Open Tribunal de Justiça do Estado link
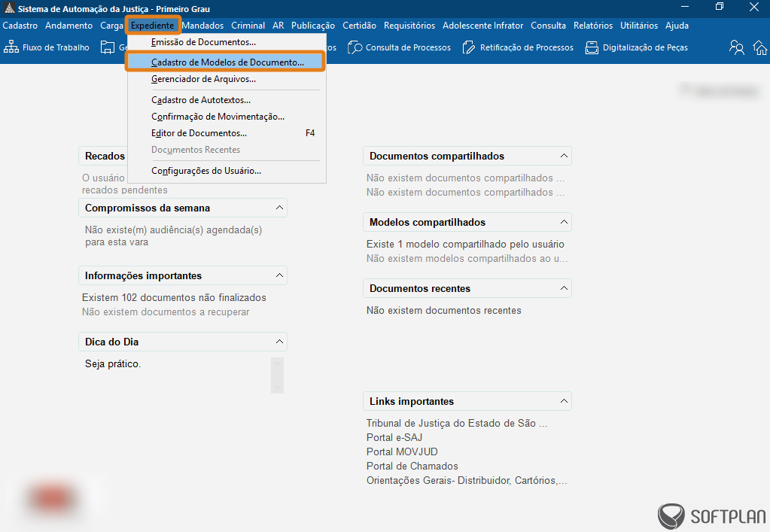The image size is (770, 532). [457, 423]
